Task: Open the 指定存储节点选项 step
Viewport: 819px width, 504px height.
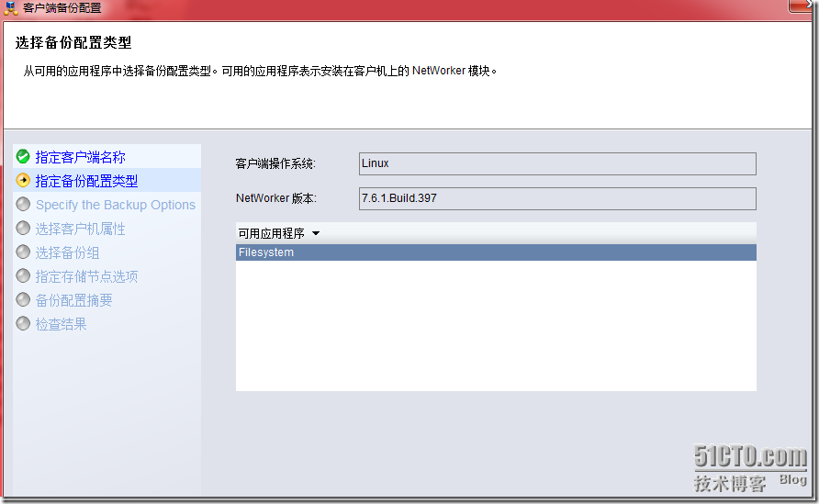Action: 86,276
